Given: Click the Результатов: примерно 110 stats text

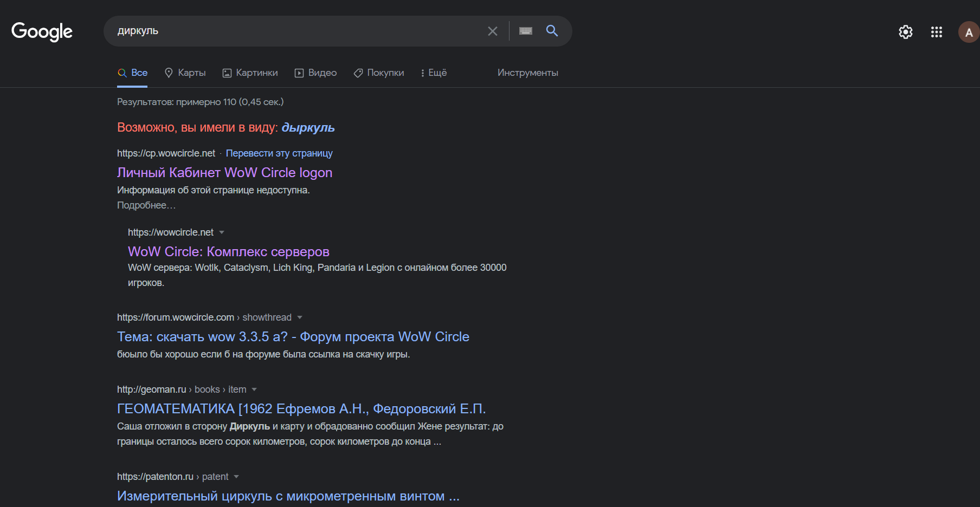Looking at the screenshot, I should [201, 102].
